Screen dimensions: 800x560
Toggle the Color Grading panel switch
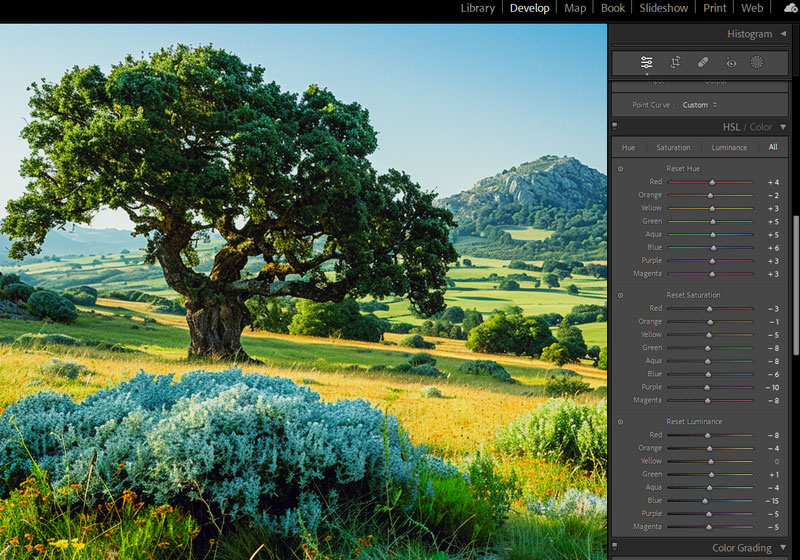pos(614,547)
